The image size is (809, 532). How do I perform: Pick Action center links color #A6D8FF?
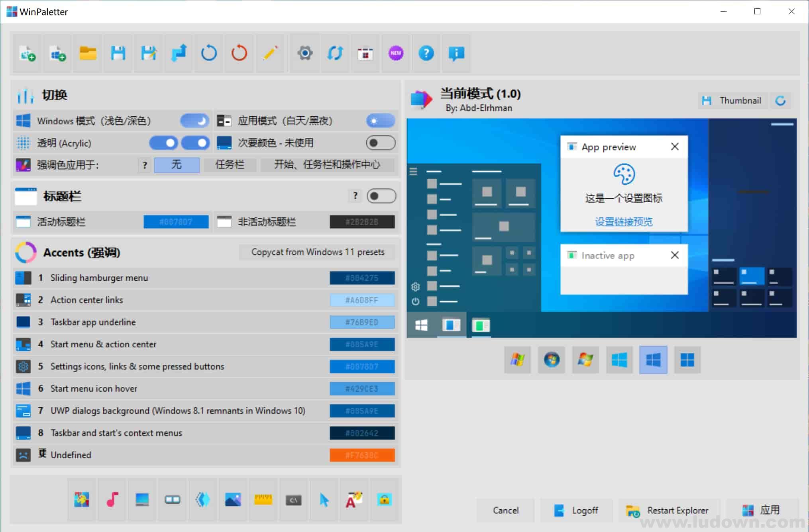(362, 300)
